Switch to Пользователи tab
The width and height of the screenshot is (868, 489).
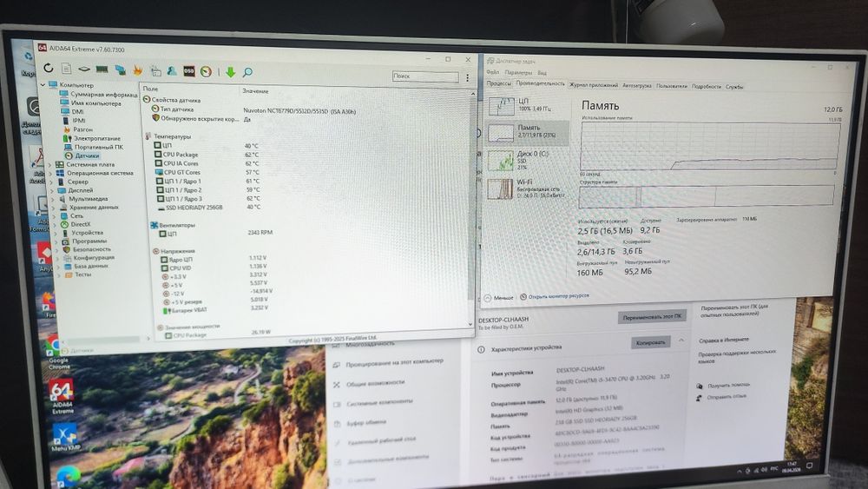pos(672,86)
